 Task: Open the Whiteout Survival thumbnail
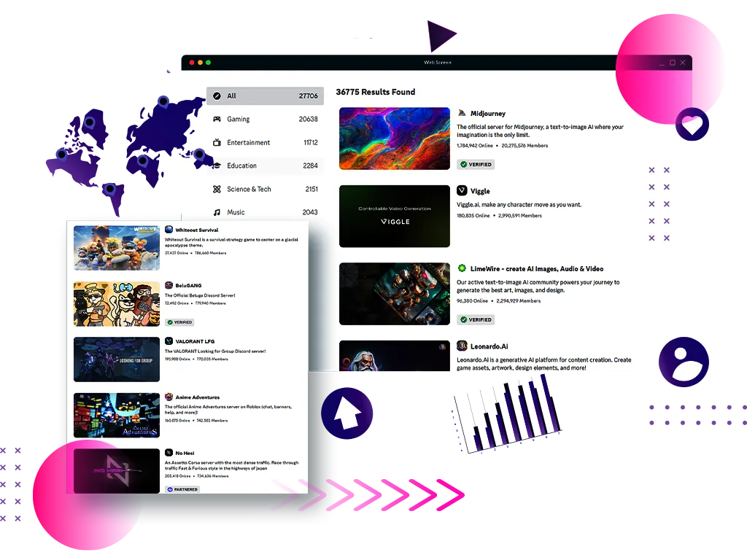pos(117,248)
